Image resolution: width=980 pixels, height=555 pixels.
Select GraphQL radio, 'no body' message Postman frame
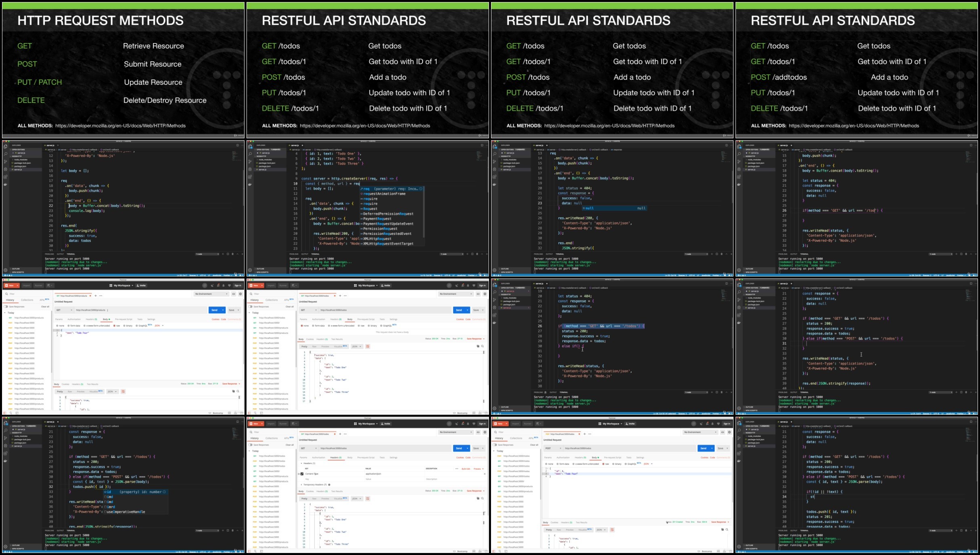pos(381,326)
